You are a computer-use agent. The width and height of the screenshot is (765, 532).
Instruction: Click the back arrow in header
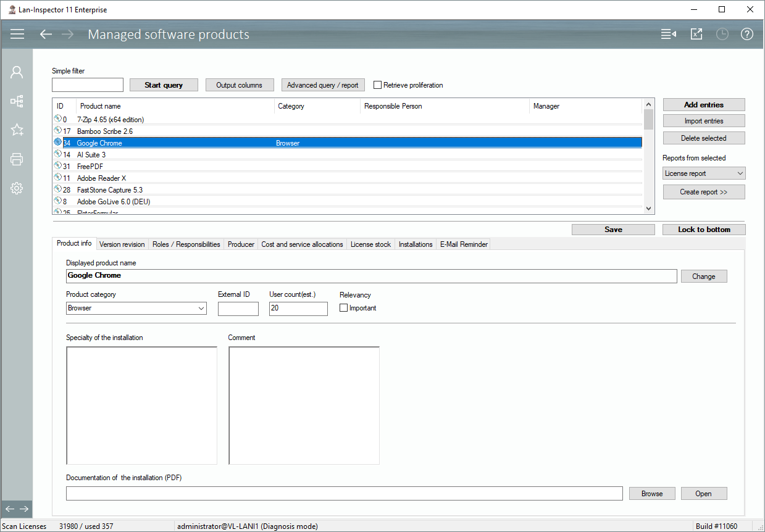click(46, 35)
